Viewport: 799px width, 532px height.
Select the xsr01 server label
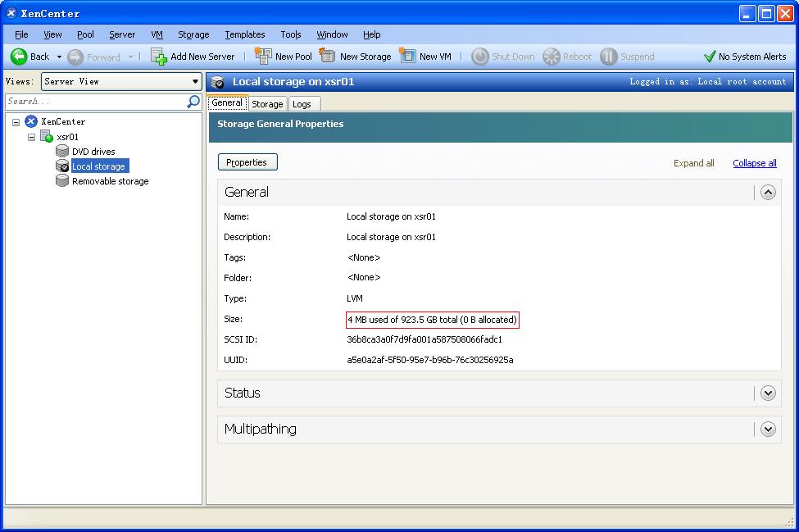pos(68,137)
